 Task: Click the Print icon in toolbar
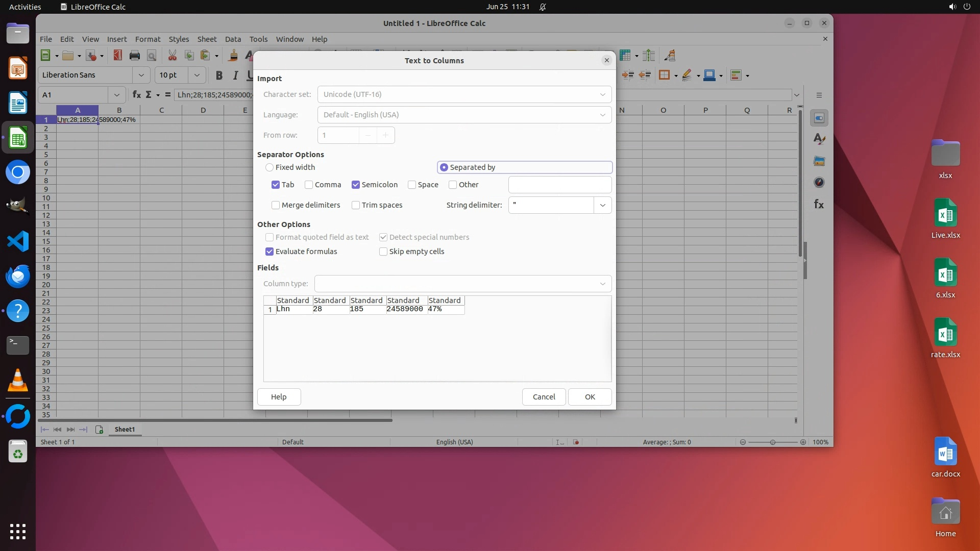click(135, 56)
